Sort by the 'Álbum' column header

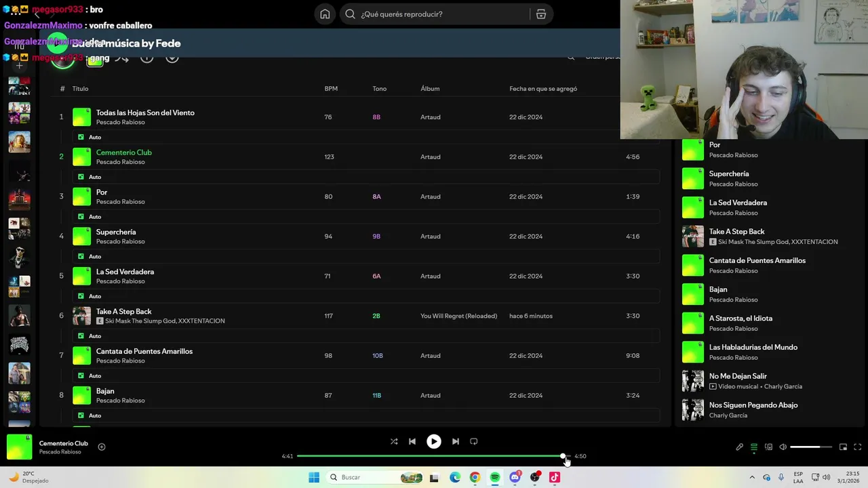pyautogui.click(x=430, y=89)
